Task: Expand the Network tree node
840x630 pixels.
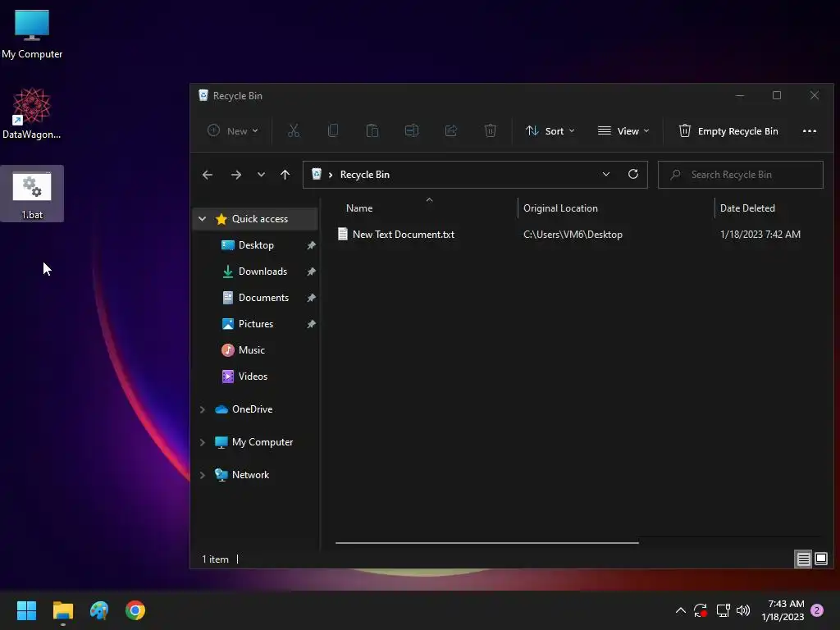Action: (x=202, y=475)
